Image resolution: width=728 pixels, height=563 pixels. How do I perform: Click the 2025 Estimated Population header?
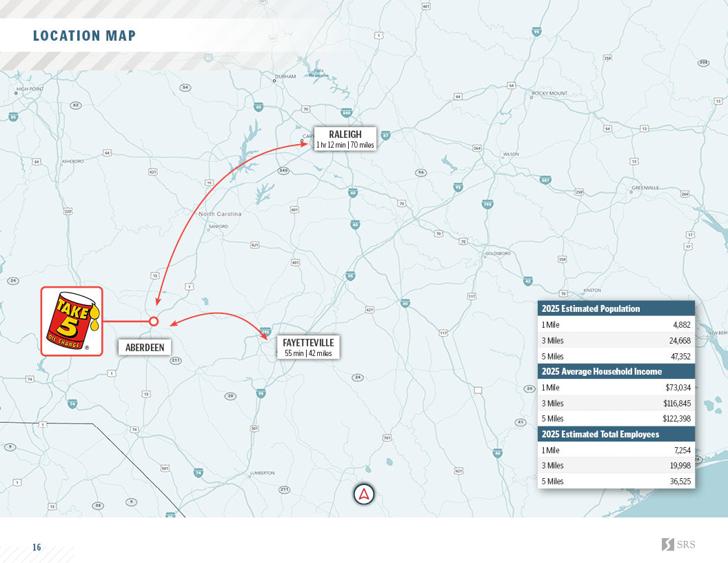coord(616,308)
